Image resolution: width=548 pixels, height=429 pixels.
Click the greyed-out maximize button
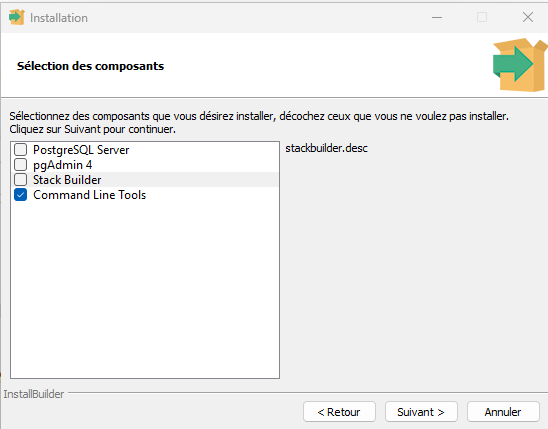pyautogui.click(x=482, y=17)
